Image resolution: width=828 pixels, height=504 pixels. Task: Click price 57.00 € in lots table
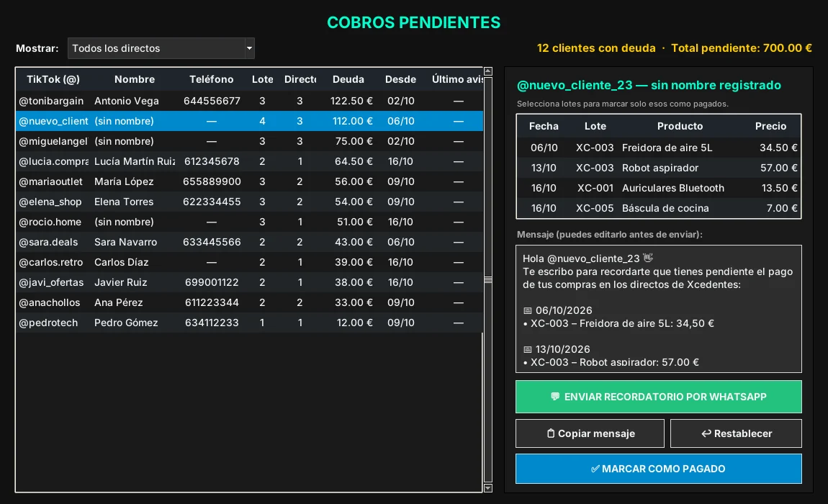tap(778, 168)
